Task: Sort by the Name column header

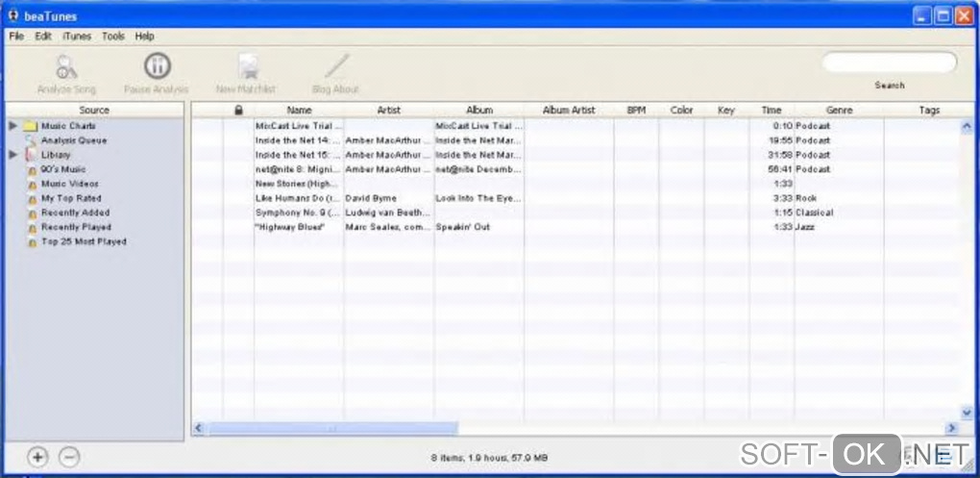Action: pyautogui.click(x=299, y=110)
